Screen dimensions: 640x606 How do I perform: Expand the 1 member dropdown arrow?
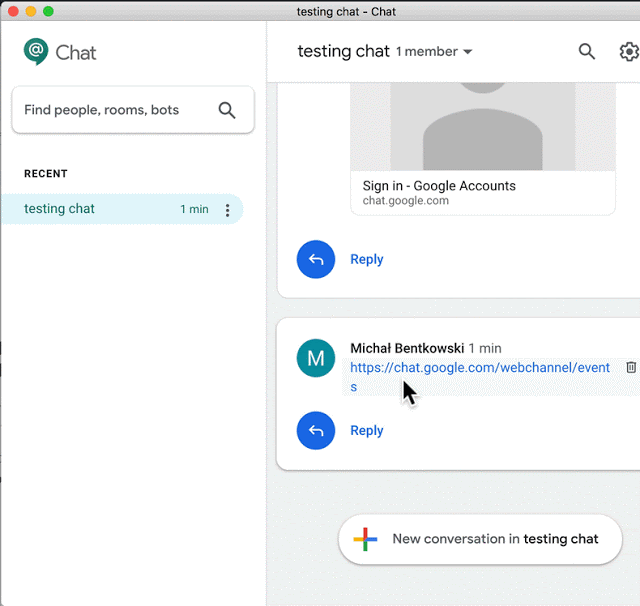468,52
